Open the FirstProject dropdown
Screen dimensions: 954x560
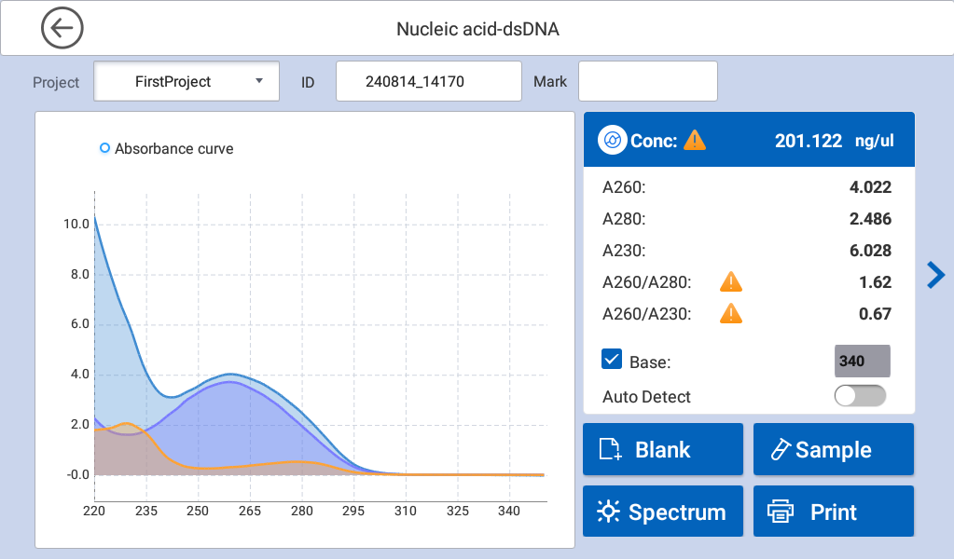click(x=187, y=81)
